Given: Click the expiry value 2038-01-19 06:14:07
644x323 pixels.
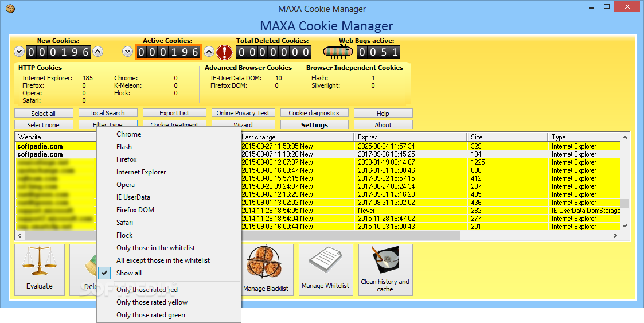Looking at the screenshot, I should [x=386, y=162].
